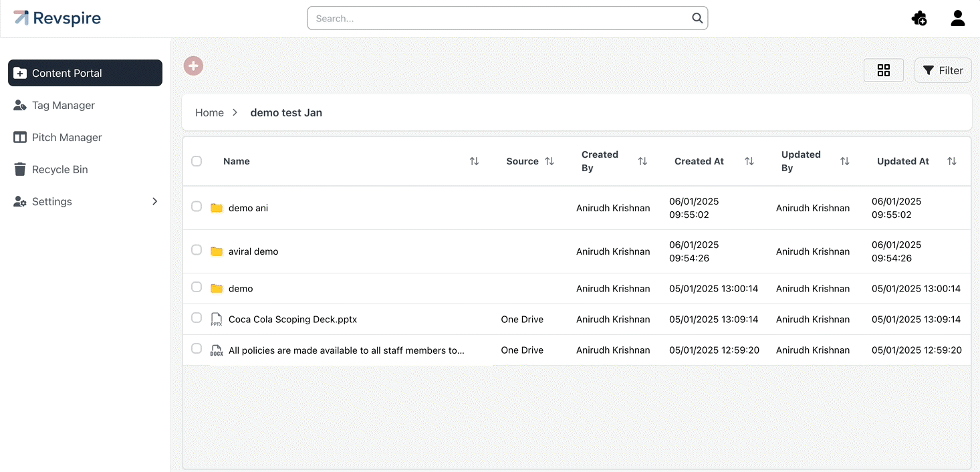Switch to grid view layout
Screen dimensions: 980x472
883,70
